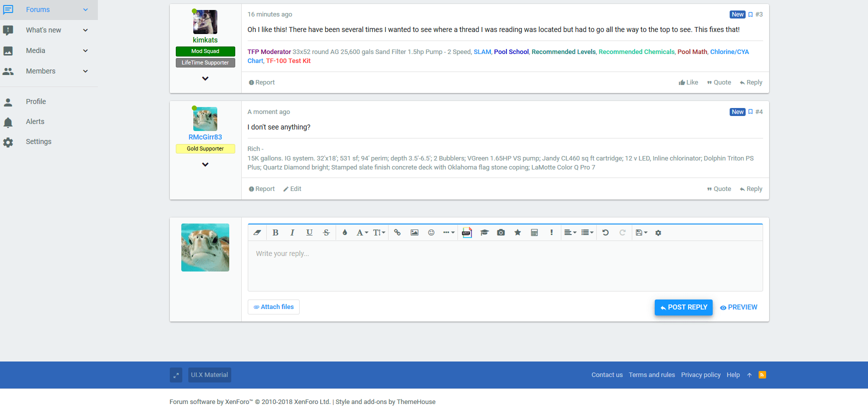Open kimkats username profile link
The height and width of the screenshot is (413, 868).
(205, 40)
